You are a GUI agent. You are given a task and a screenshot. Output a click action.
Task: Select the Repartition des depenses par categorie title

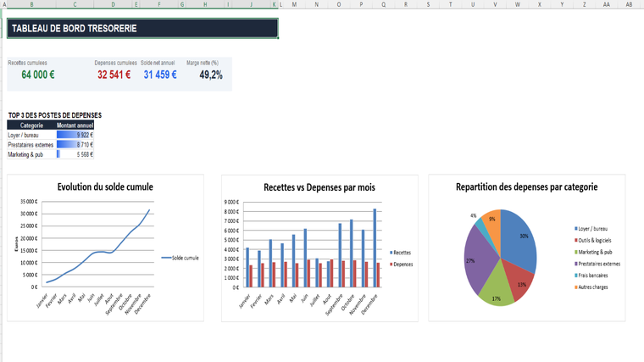526,187
